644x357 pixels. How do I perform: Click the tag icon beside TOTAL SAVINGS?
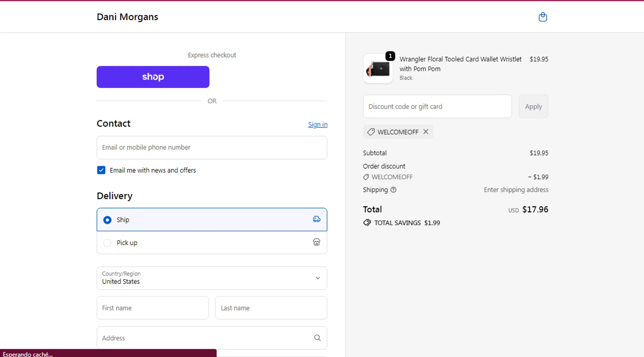(367, 223)
